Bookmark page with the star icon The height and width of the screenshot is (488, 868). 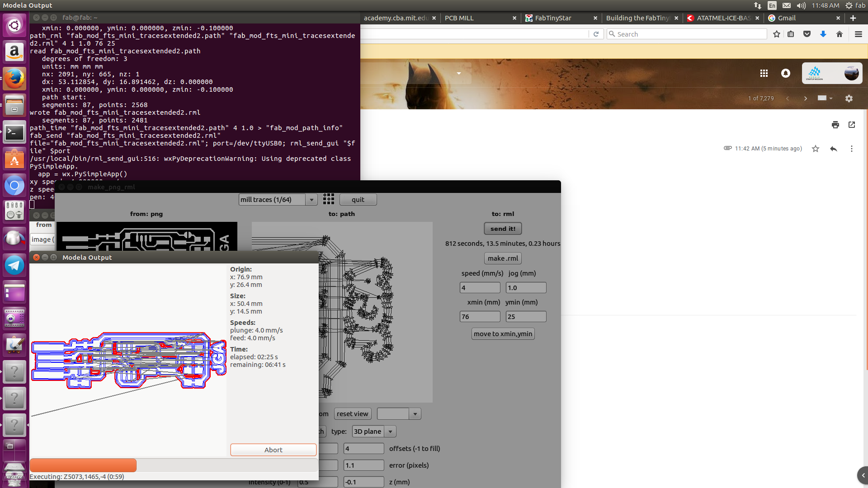(x=776, y=34)
